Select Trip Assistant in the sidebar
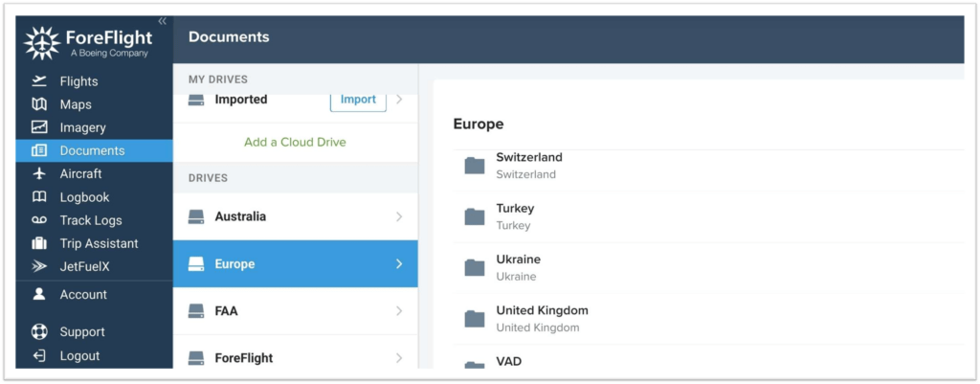The width and height of the screenshot is (980, 384). (99, 243)
